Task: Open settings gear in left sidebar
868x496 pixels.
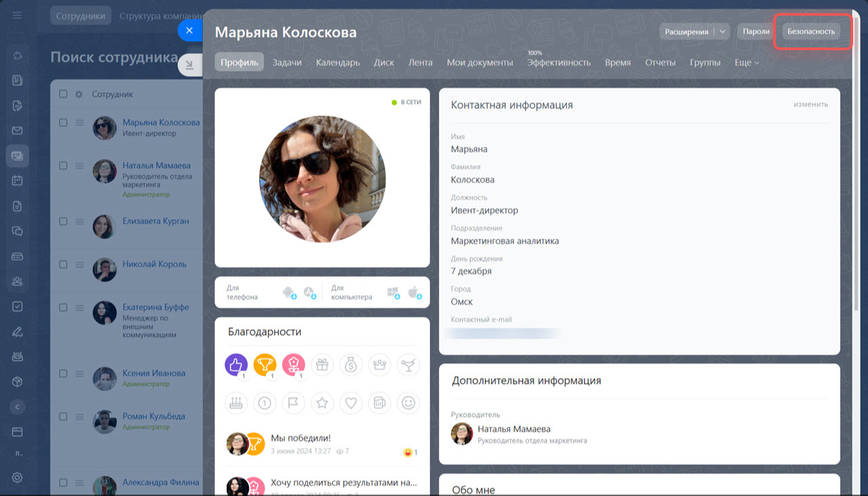Action: coord(18,477)
